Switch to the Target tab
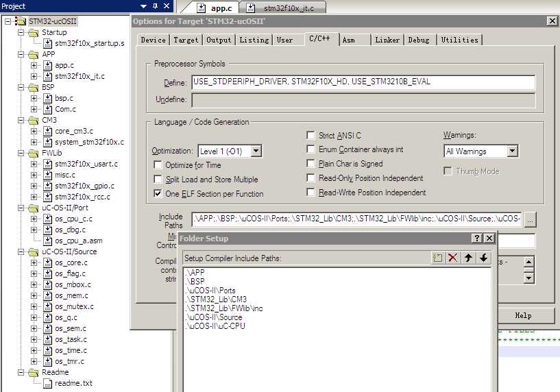The height and width of the screenshot is (392, 560). tap(186, 40)
